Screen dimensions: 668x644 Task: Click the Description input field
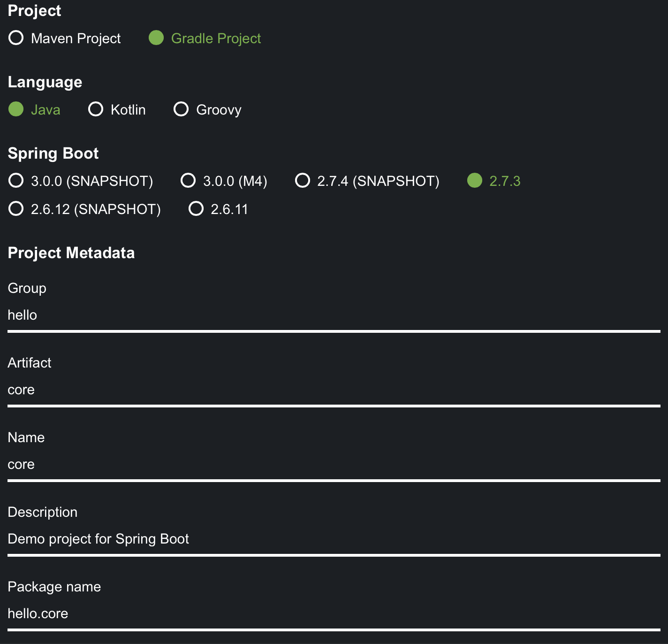coord(334,539)
